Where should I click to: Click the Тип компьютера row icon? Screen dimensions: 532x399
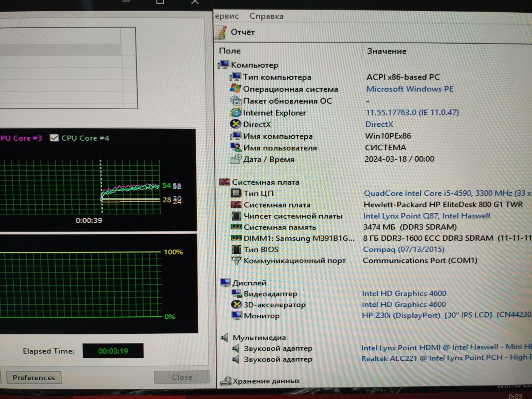click(236, 76)
